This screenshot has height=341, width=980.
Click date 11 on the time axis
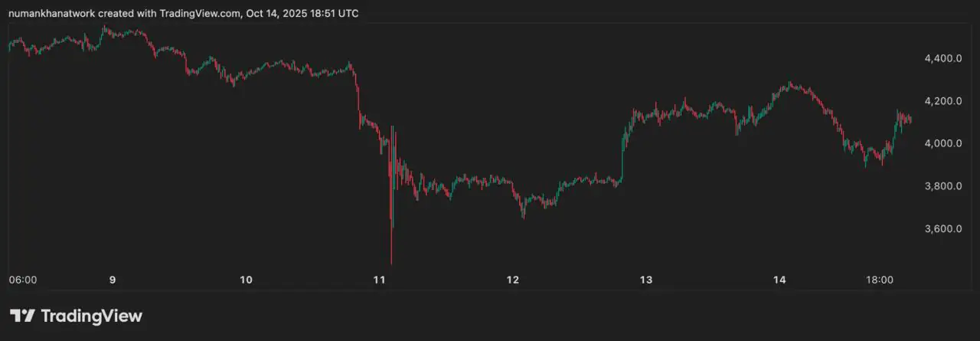(379, 280)
